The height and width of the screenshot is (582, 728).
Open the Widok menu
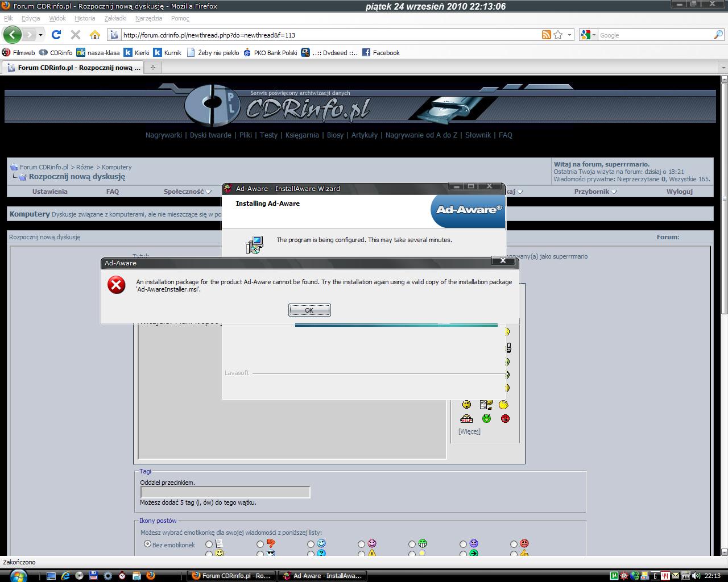[x=57, y=18]
